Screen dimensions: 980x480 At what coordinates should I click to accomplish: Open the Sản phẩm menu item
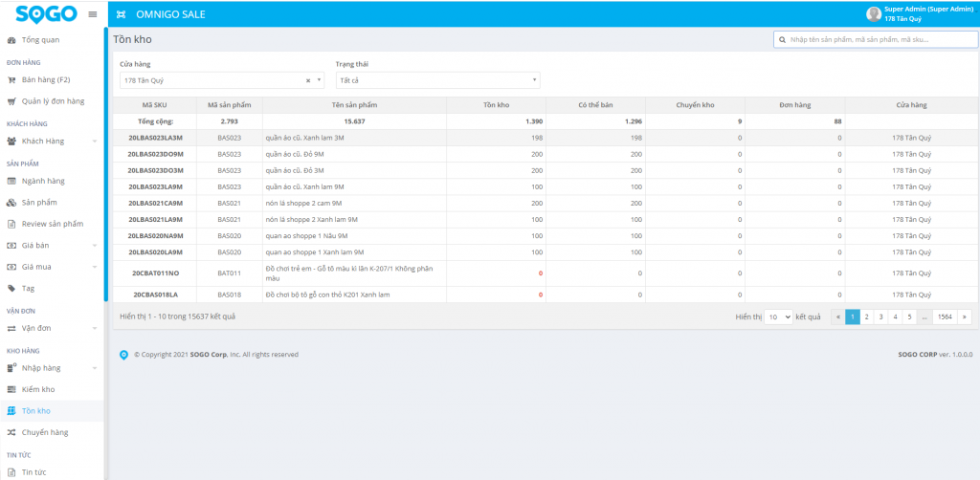tap(39, 203)
